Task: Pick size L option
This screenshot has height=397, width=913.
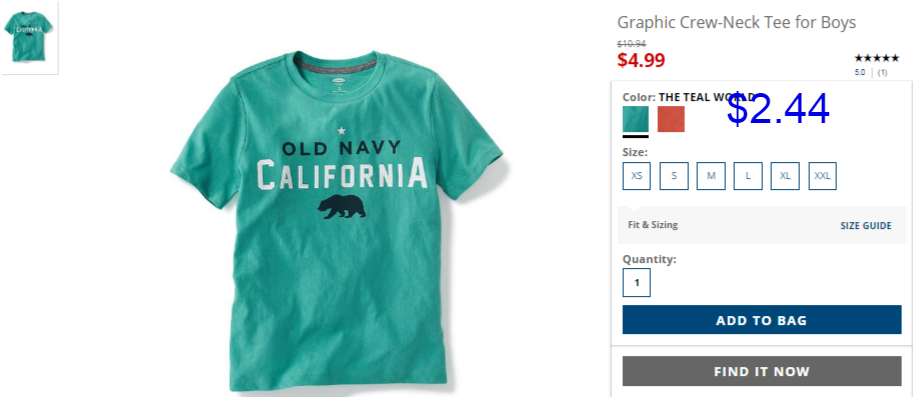Action: pos(748,176)
